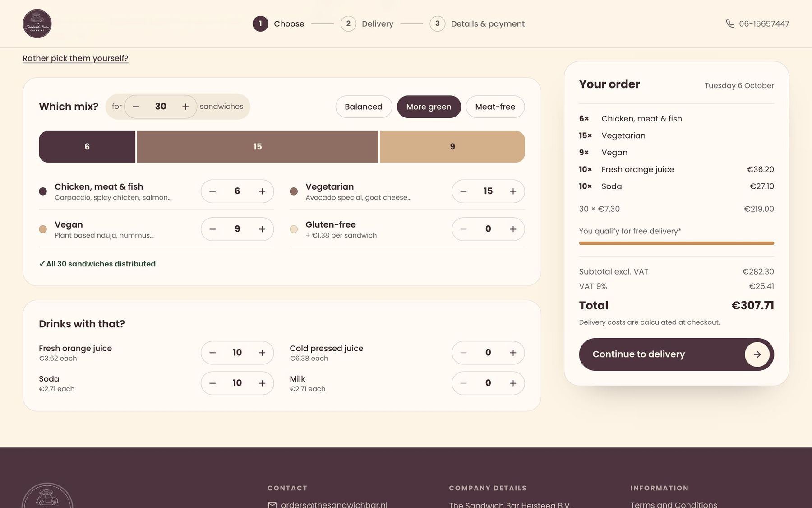Add one more Soda

(x=262, y=383)
